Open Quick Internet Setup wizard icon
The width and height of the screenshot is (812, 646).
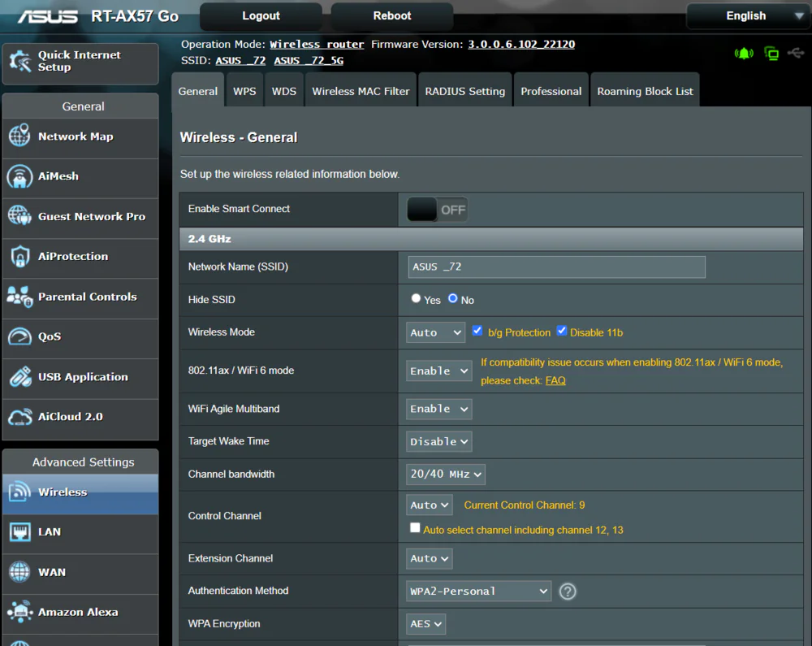pos(19,61)
